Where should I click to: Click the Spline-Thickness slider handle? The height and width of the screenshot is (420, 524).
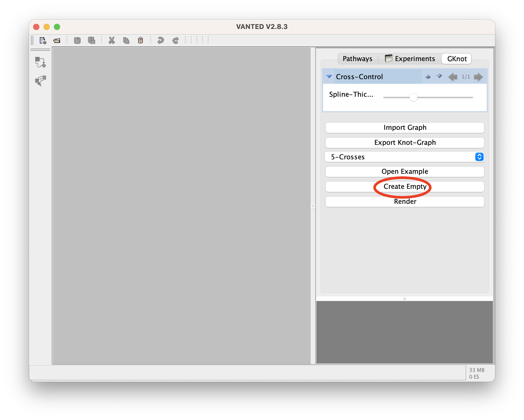tap(413, 97)
